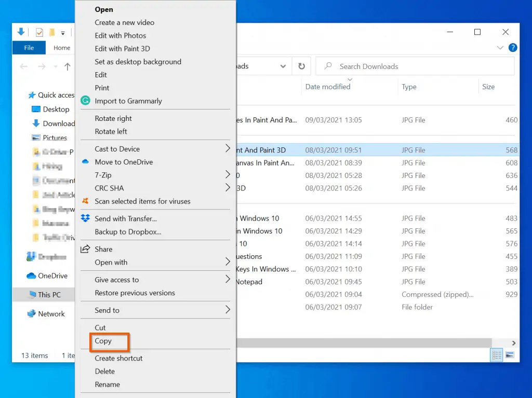Select Copy from the context menu
Image resolution: width=532 pixels, height=398 pixels.
pyautogui.click(x=103, y=341)
